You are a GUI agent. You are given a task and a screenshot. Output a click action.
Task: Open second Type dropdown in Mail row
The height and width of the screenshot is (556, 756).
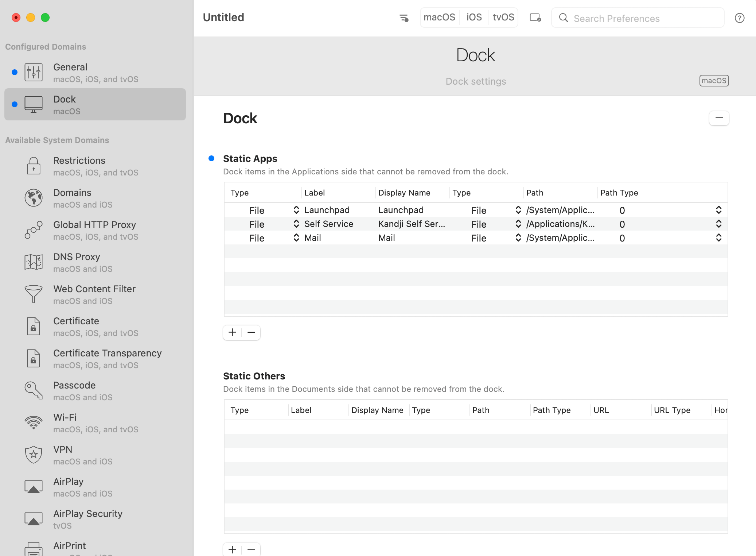coord(518,238)
